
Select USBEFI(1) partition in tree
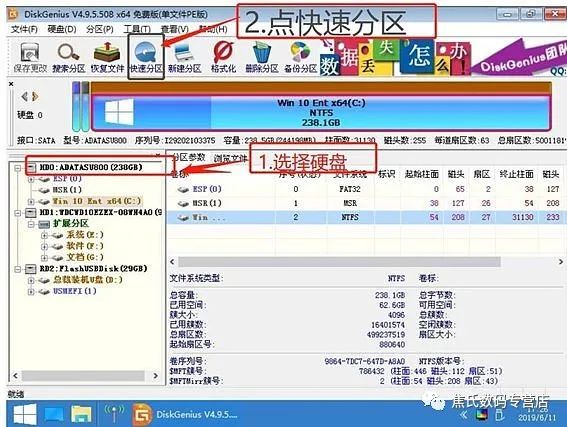point(74,291)
